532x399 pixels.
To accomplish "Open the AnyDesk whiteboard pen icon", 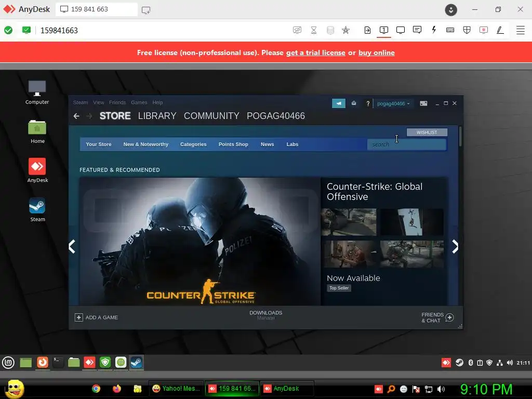I will pyautogui.click(x=500, y=30).
